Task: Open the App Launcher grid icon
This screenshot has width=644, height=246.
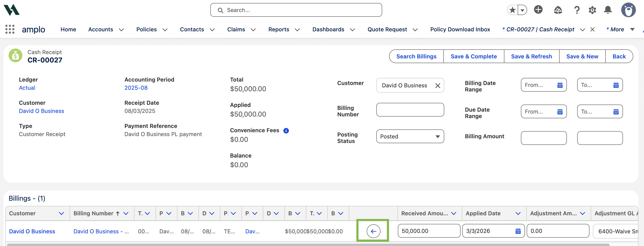Action: click(x=10, y=29)
